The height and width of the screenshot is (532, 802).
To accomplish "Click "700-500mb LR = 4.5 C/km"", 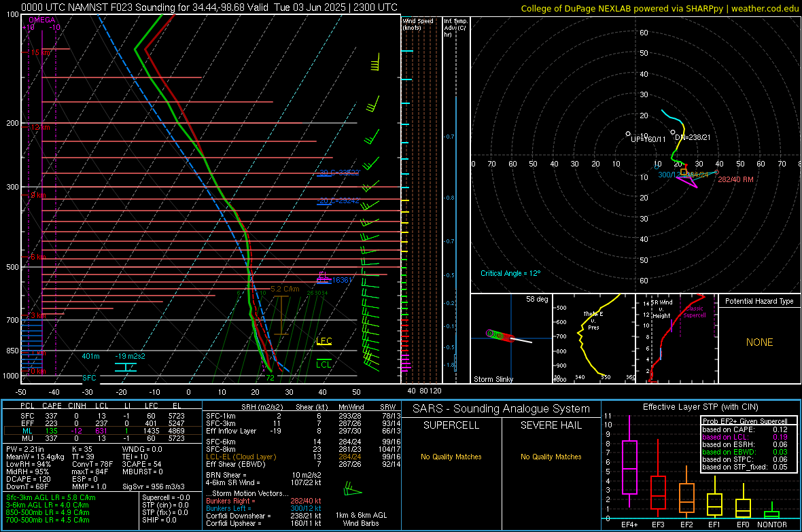I will pos(48,520).
